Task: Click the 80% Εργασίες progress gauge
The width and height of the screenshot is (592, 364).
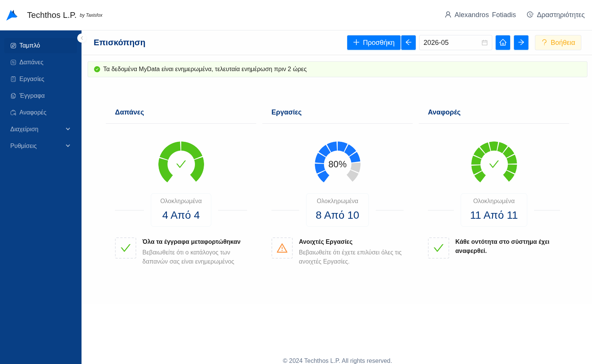Action: click(338, 162)
